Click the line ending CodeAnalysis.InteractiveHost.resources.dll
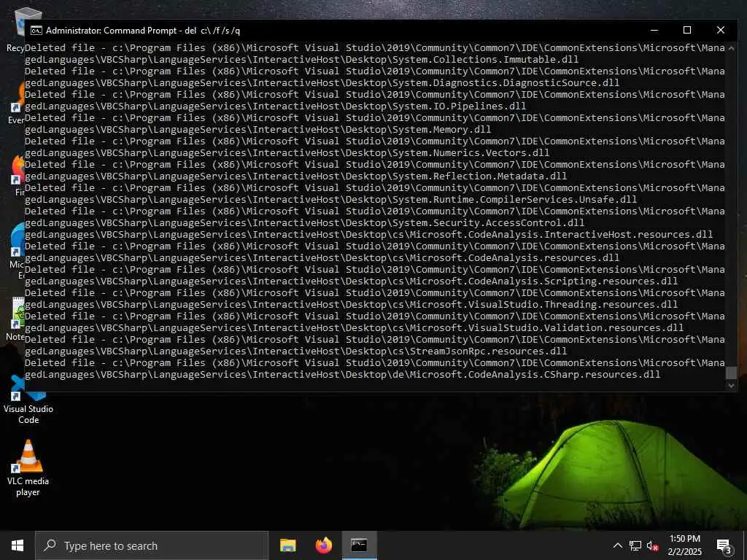Image resolution: width=747 pixels, height=560 pixels. (368, 234)
